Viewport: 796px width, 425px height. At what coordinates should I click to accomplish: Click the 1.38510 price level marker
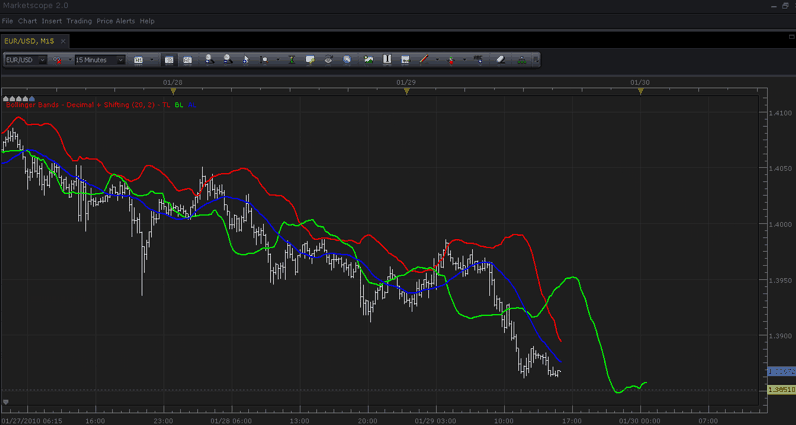click(782, 389)
